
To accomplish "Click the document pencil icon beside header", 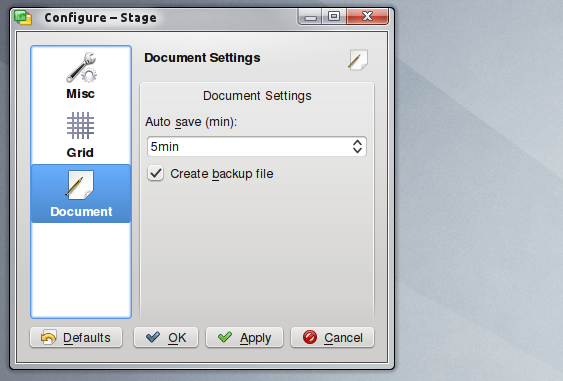I will 358,60.
